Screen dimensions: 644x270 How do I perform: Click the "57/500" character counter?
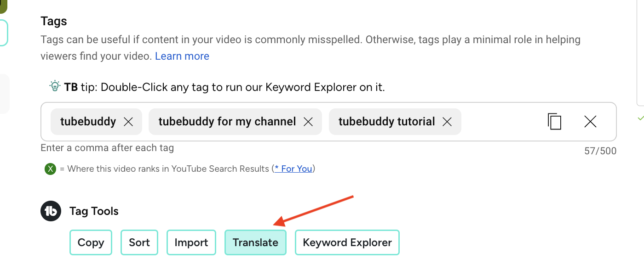pyautogui.click(x=600, y=151)
